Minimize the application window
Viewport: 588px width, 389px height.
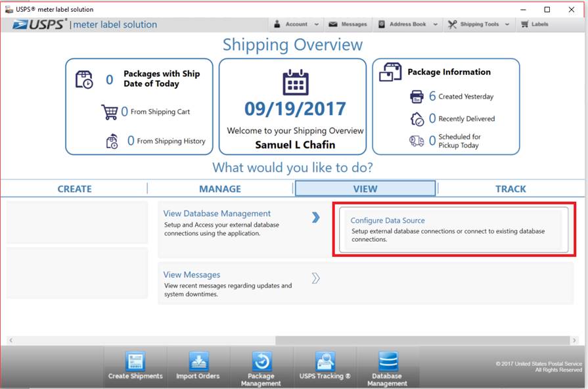523,9
